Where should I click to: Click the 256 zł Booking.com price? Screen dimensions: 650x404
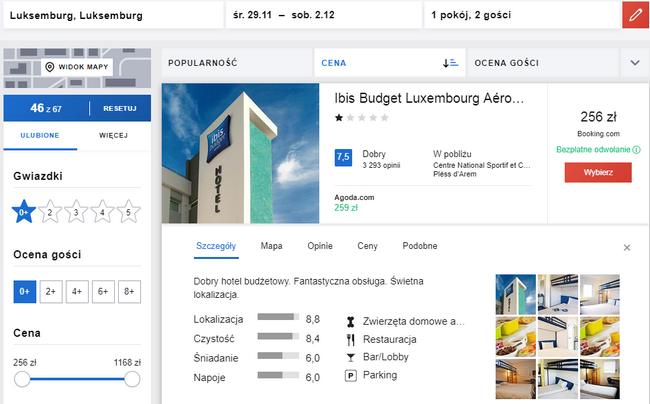598,117
